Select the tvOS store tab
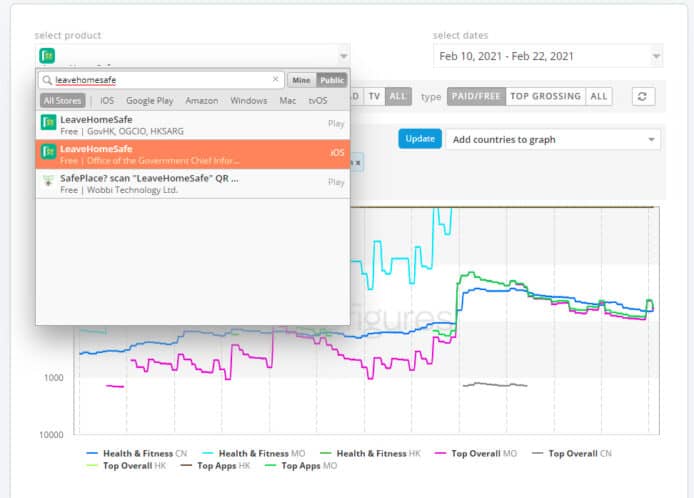Image resolution: width=694 pixels, height=498 pixels. point(318,100)
